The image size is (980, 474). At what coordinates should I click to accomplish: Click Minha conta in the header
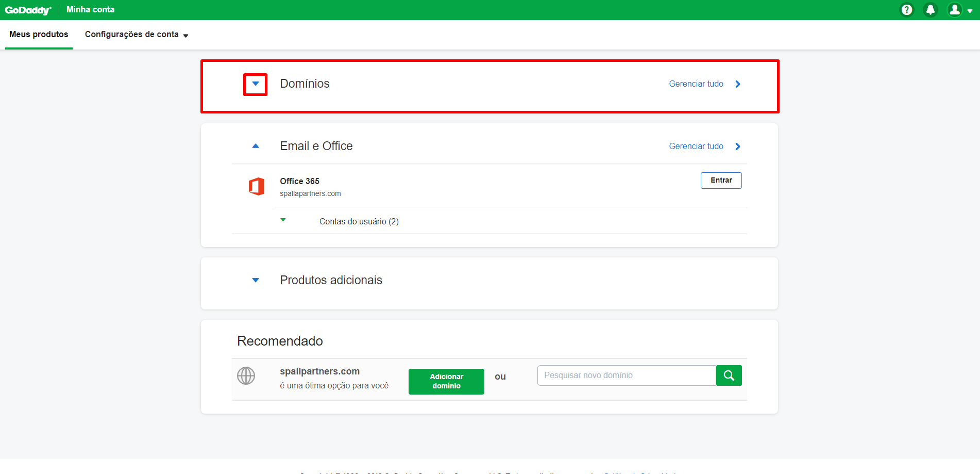[x=90, y=10]
